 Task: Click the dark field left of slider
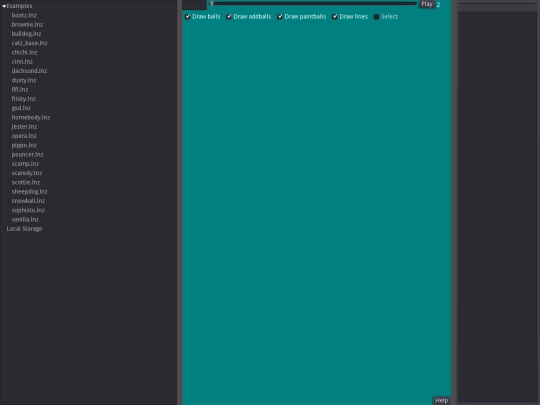point(195,4)
